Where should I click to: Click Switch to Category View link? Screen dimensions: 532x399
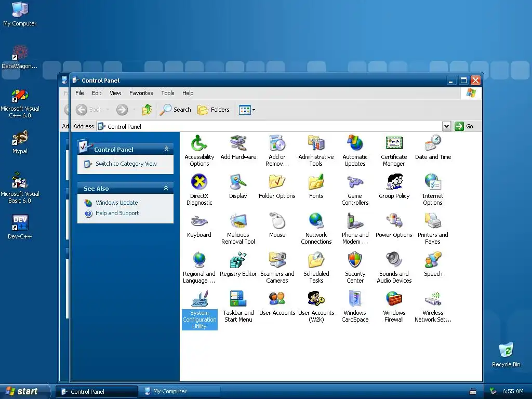click(x=126, y=164)
